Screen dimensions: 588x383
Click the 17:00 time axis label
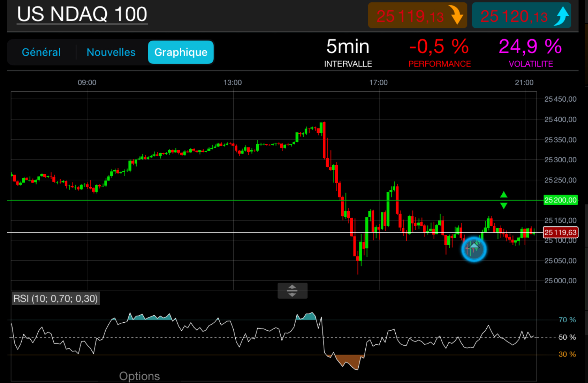click(x=379, y=82)
